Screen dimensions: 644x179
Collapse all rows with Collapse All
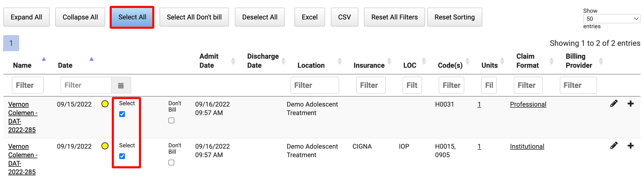click(80, 17)
